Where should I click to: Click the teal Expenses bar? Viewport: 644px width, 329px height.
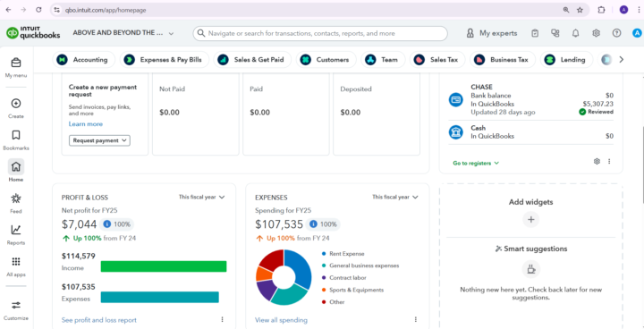coord(160,297)
